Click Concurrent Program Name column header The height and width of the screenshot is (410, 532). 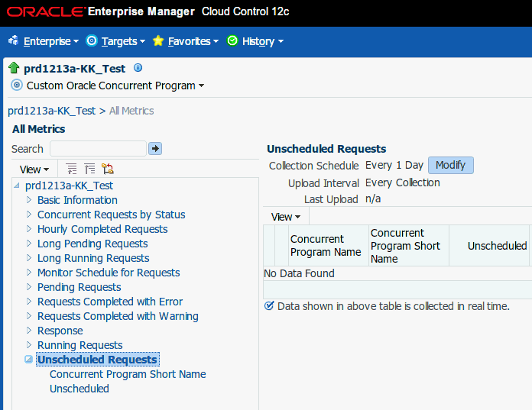(329, 246)
